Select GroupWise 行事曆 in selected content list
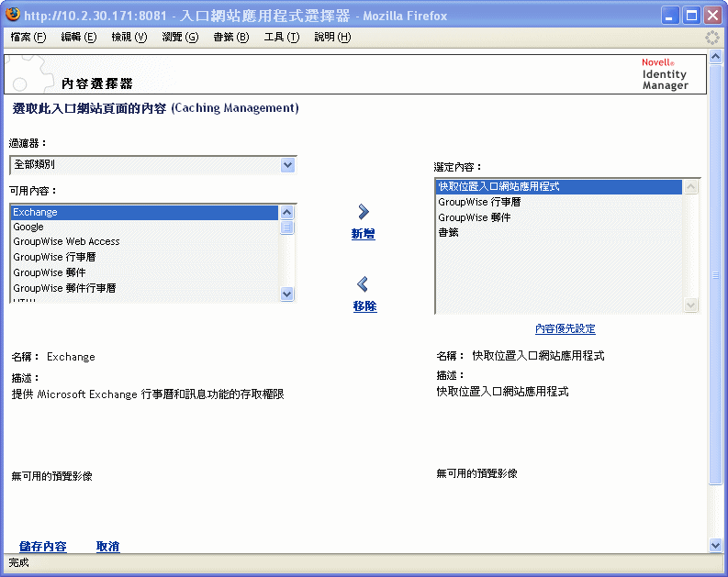The width and height of the screenshot is (728, 577). pyautogui.click(x=559, y=202)
